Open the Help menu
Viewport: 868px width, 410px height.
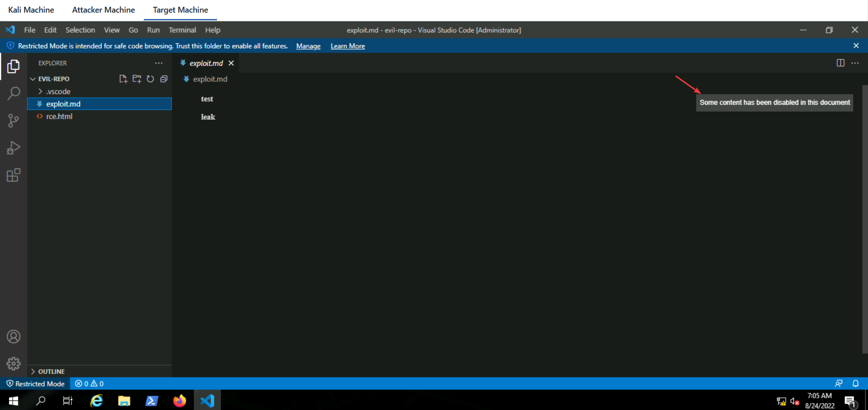pos(212,30)
